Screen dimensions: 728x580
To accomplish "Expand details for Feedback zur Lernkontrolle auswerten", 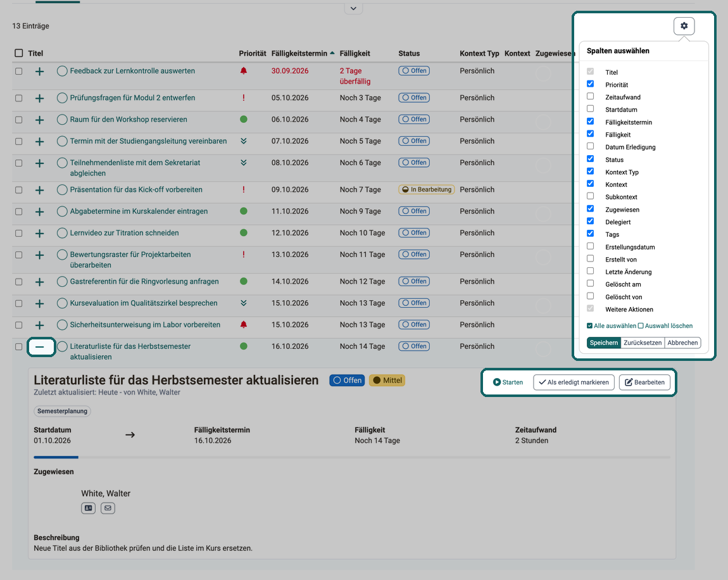I will coord(40,72).
